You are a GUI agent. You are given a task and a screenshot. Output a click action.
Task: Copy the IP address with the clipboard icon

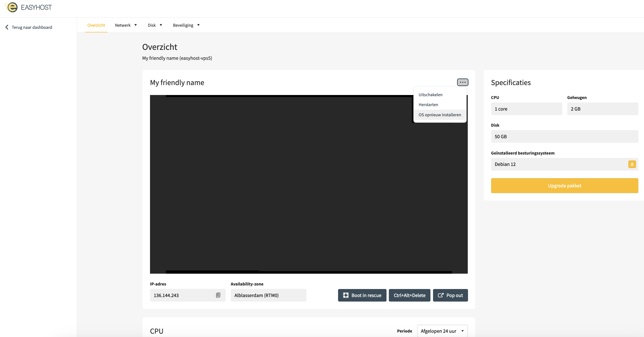(x=218, y=295)
